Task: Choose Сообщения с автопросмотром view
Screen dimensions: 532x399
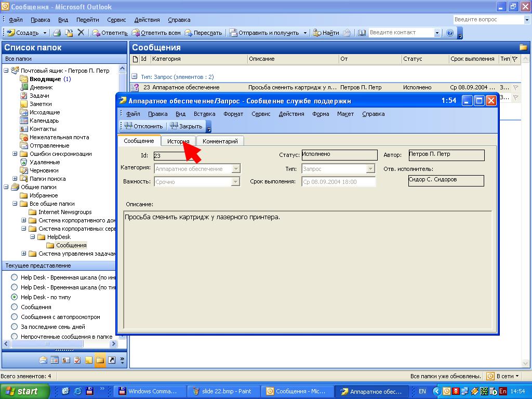Action: (x=14, y=316)
